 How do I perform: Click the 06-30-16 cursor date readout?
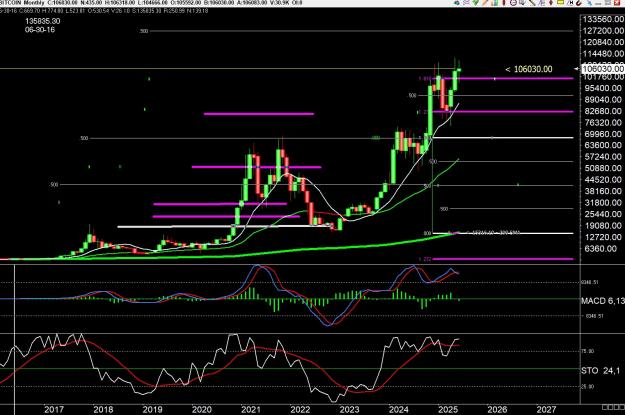tap(40, 30)
